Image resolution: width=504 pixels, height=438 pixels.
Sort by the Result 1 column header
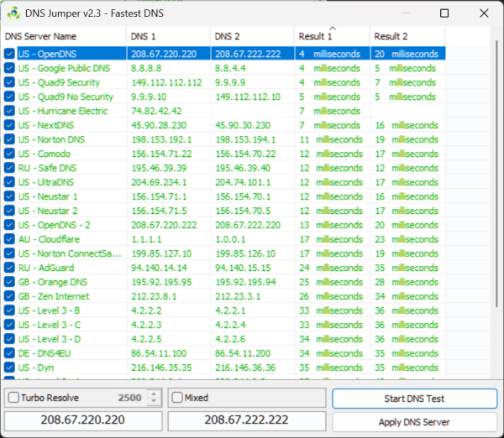click(332, 36)
